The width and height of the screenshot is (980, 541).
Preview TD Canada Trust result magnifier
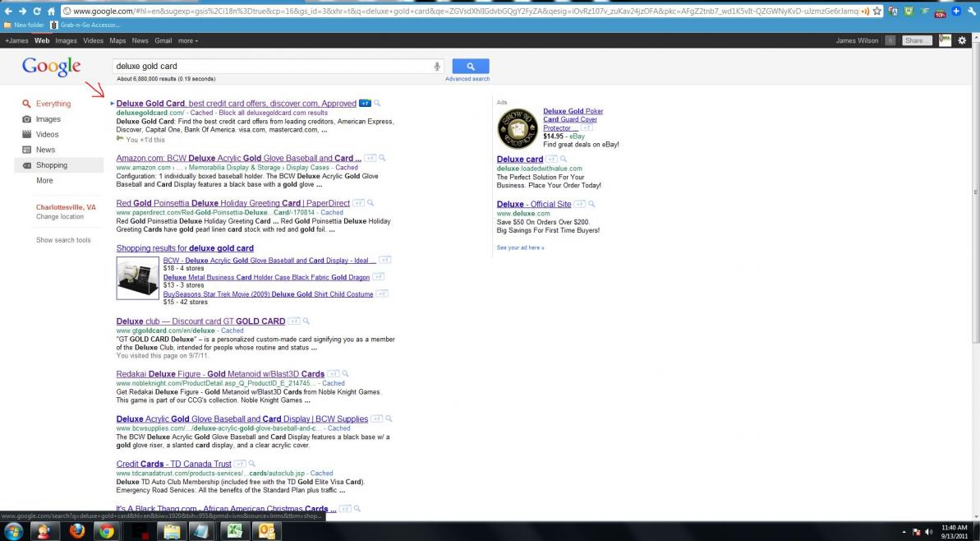click(x=252, y=464)
